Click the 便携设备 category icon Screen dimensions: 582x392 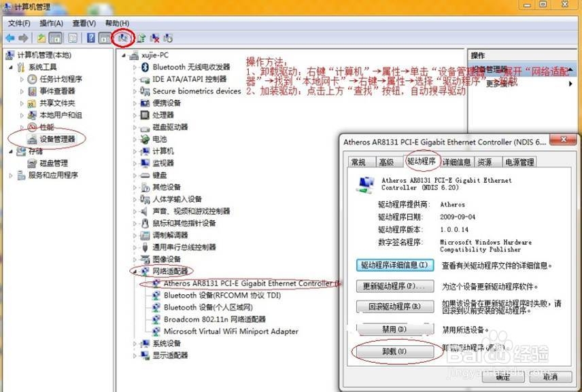145,103
